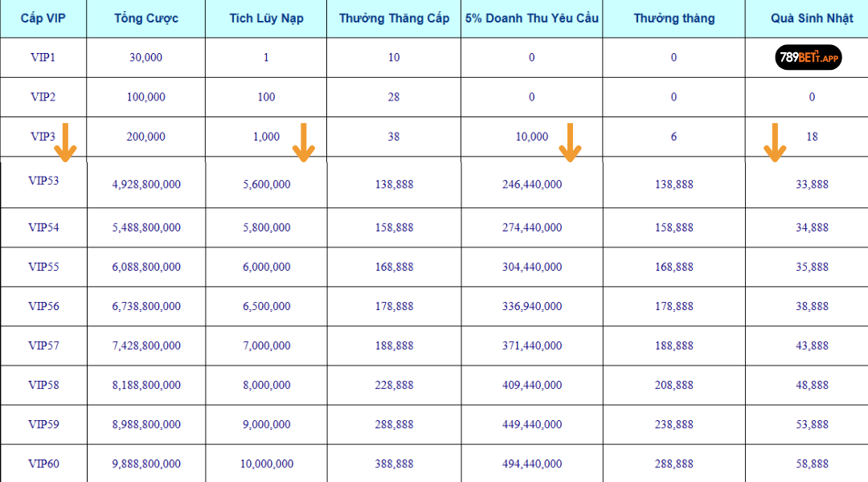Click the orange arrow beside 1,000 deposit
The image size is (868, 482).
(x=303, y=143)
